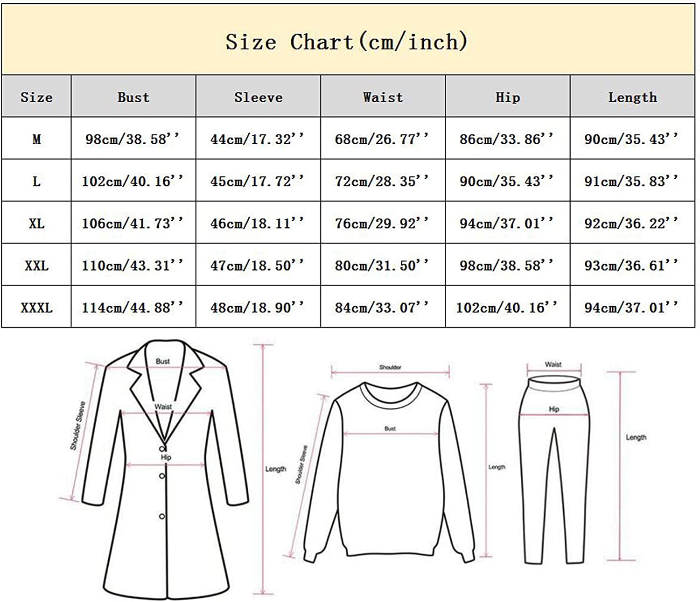This screenshot has width=700, height=602.
Task: Select the Bust column header
Action: (x=133, y=97)
